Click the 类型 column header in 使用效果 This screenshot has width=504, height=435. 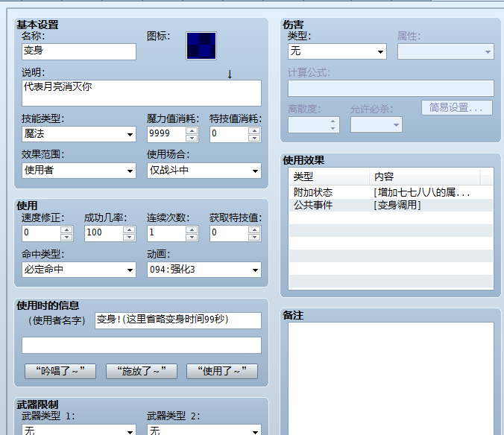(x=329, y=177)
